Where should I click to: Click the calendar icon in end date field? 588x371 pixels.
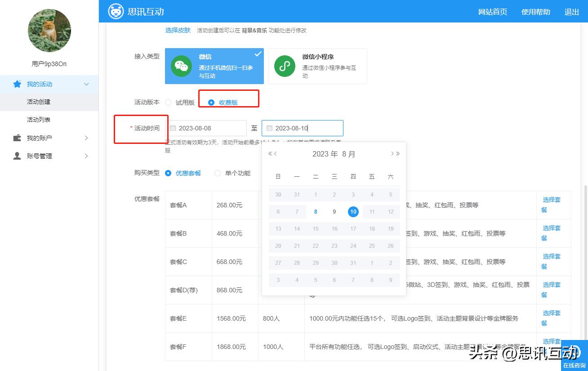tap(269, 128)
